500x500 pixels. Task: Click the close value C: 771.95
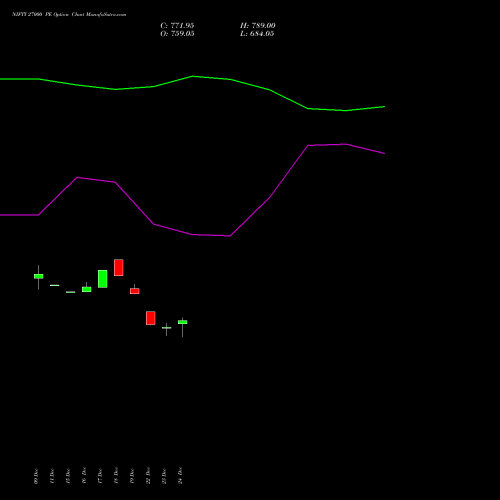pos(177,26)
